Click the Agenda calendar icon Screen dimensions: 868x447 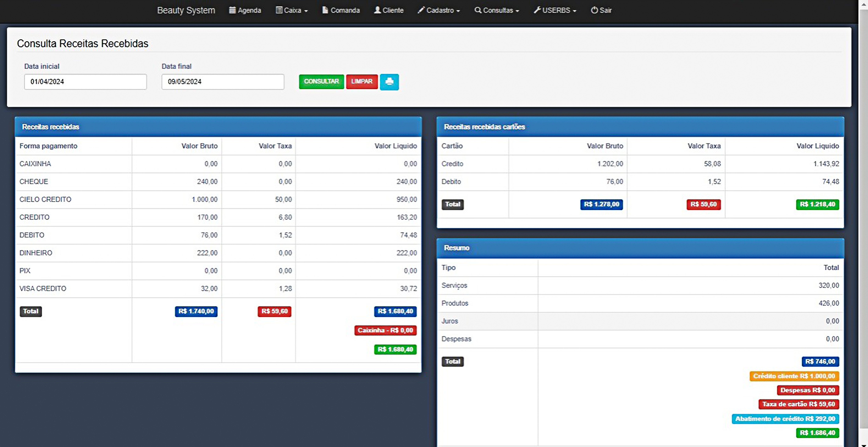(x=232, y=10)
